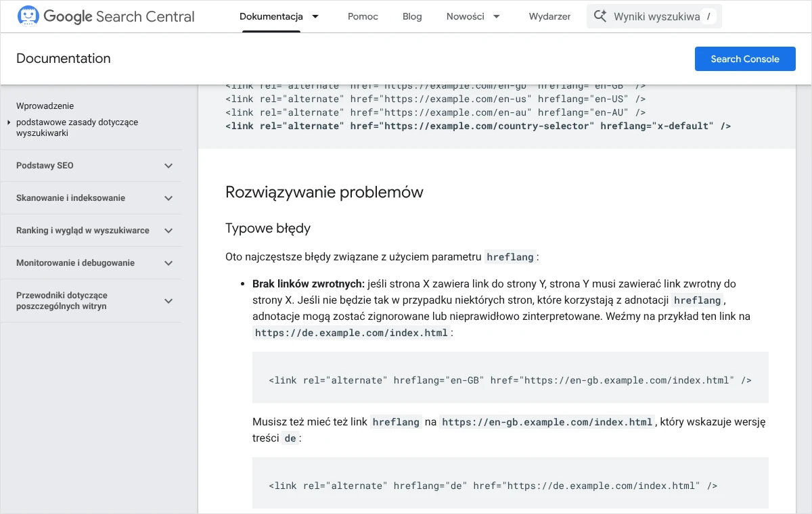This screenshot has width=812, height=514.
Task: Click the Documentation header title
Action: click(x=64, y=58)
